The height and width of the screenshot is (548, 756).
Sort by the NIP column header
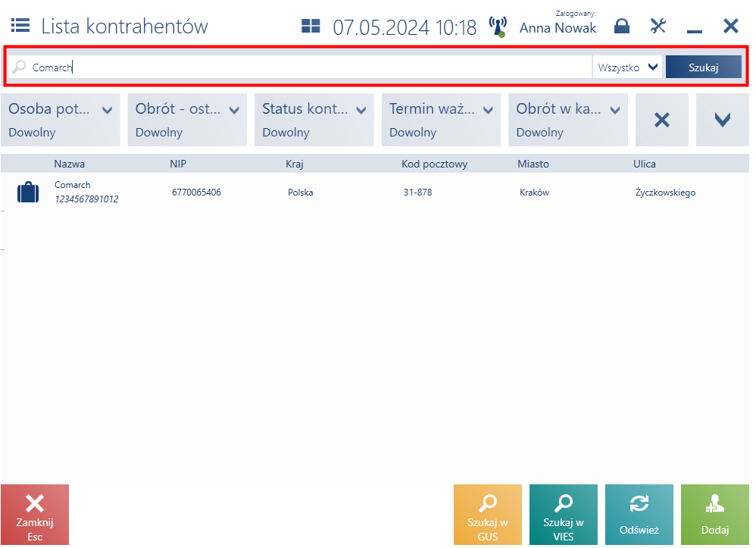(178, 164)
